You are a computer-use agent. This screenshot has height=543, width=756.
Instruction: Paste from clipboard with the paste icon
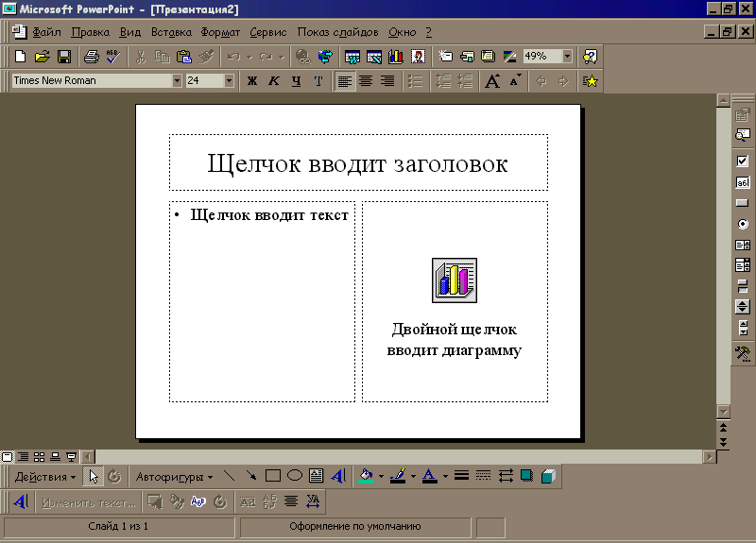coord(184,57)
